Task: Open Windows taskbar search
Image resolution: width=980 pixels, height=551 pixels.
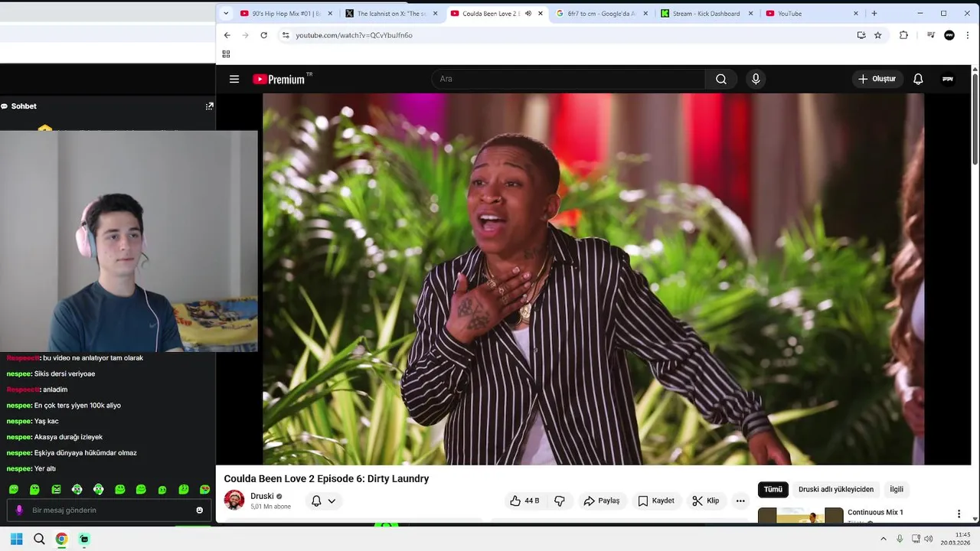Action: coord(39,539)
